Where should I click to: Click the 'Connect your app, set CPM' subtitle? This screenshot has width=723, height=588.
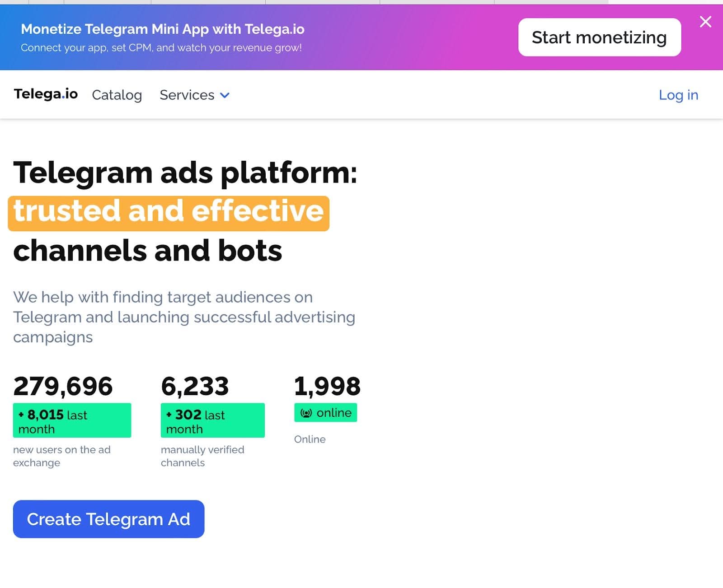coord(161,48)
